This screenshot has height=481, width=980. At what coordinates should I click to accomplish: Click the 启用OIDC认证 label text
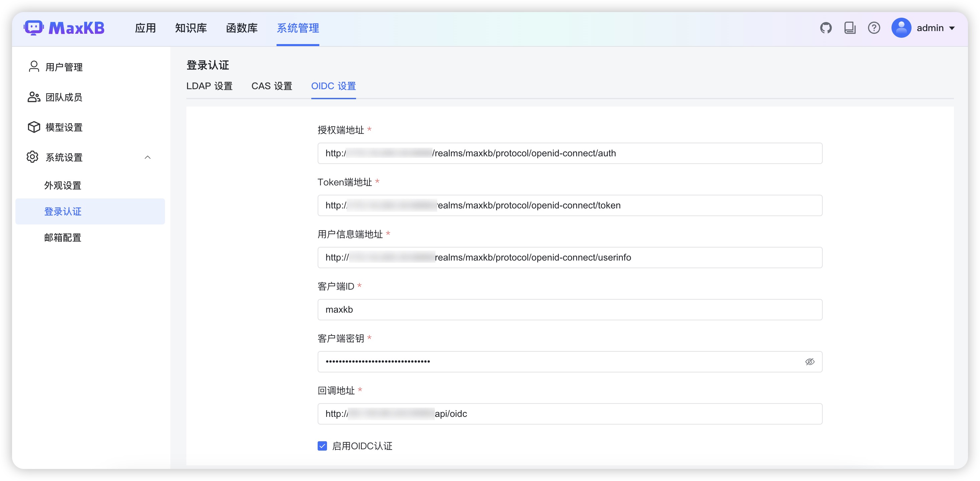coord(362,446)
